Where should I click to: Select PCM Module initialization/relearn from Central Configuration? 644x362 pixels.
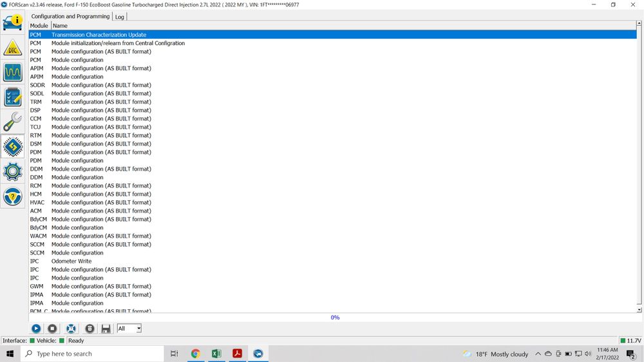tap(333, 43)
